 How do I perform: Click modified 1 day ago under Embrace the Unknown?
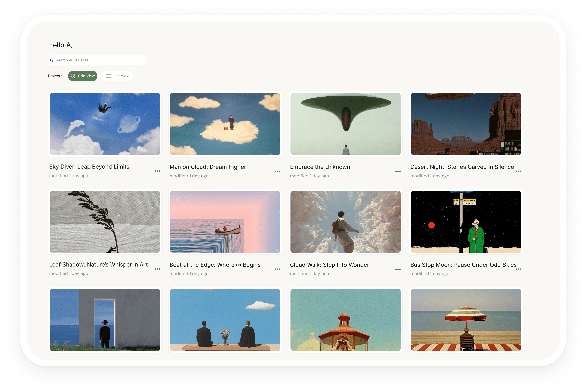(x=310, y=176)
